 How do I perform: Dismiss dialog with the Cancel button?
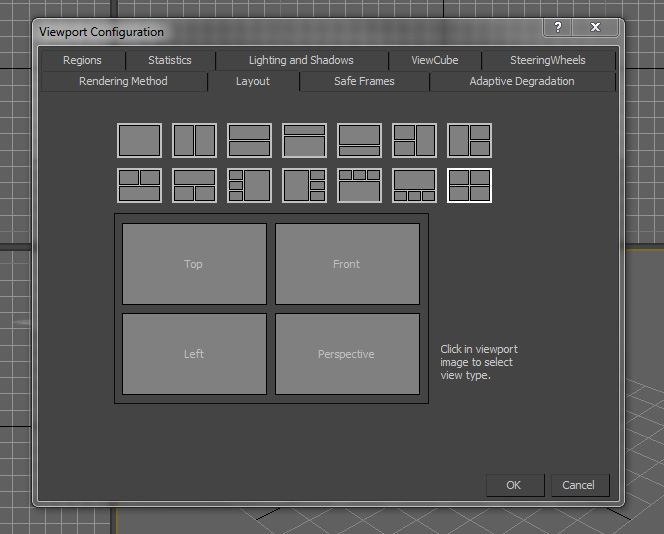(580, 485)
